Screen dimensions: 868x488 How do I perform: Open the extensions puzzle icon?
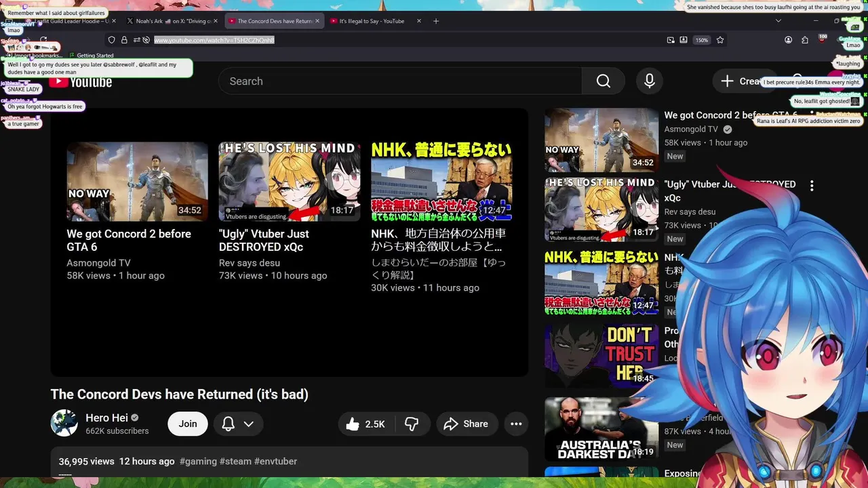coord(805,40)
